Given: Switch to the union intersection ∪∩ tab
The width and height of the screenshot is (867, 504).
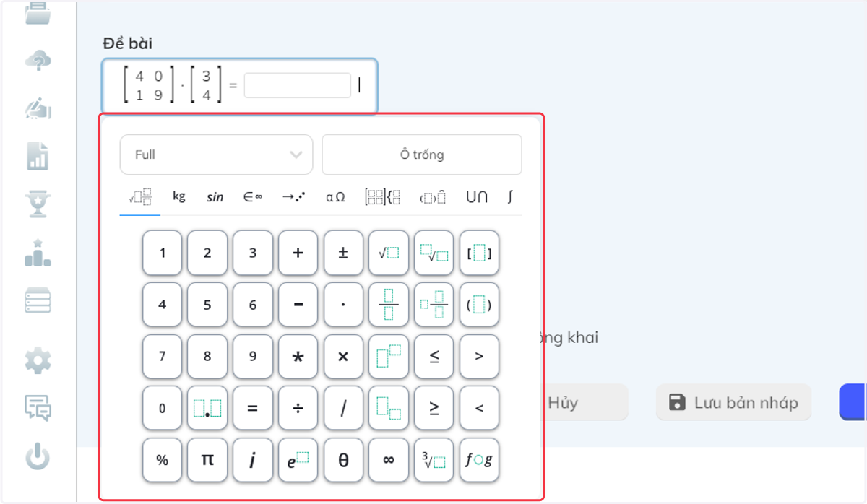Looking at the screenshot, I should click(x=477, y=196).
